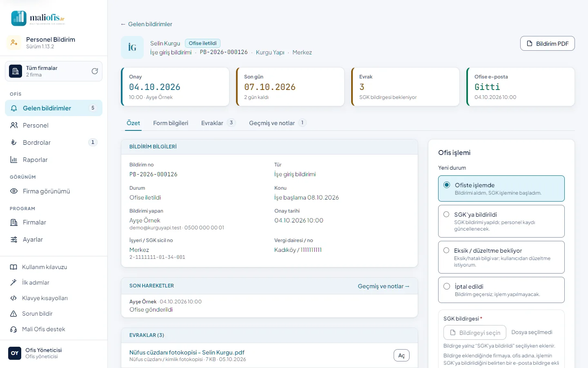588x368 pixels.
Task: Click the İG avatar of Selin Kurgu
Action: point(132,47)
